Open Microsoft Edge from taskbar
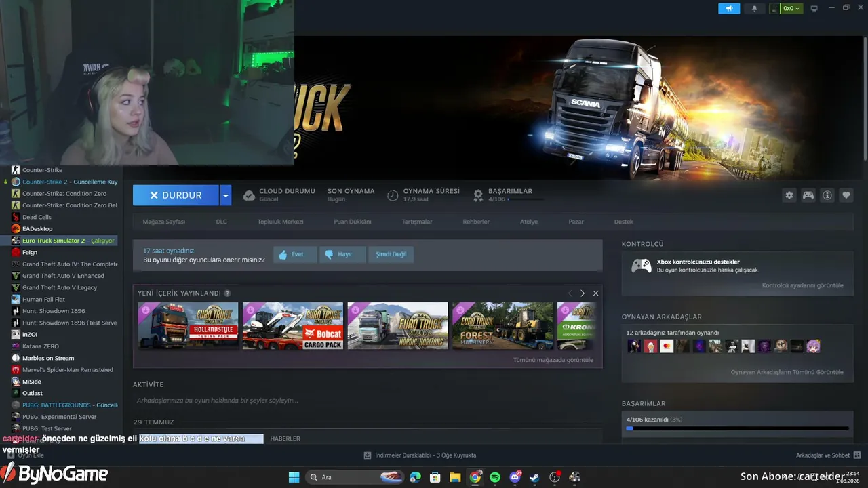Viewport: 868px width, 488px height. (x=416, y=477)
